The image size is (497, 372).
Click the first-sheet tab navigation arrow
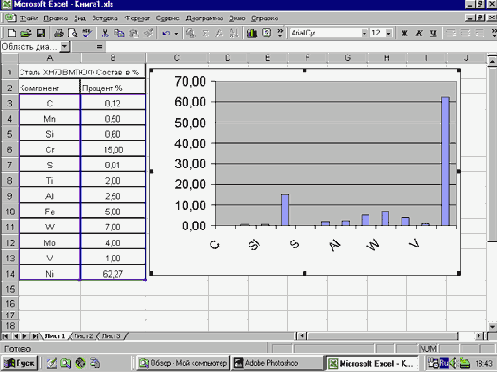coord(5,336)
